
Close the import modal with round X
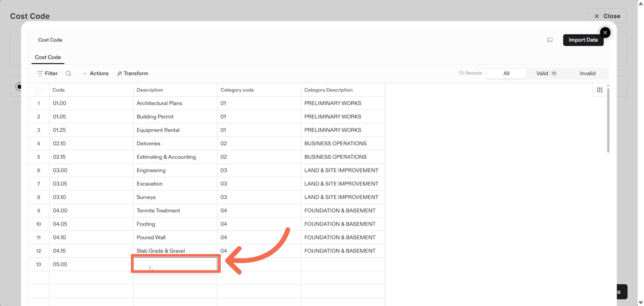(x=605, y=33)
